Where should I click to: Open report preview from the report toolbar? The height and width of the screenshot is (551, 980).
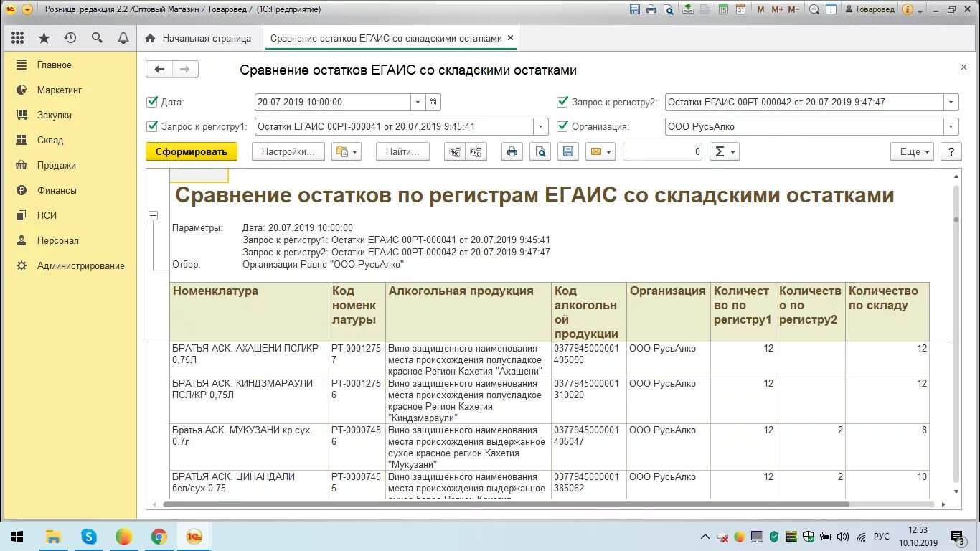click(x=540, y=151)
